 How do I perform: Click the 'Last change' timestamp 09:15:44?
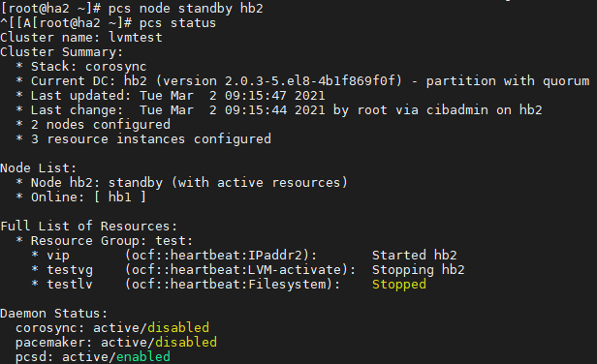tap(256, 110)
